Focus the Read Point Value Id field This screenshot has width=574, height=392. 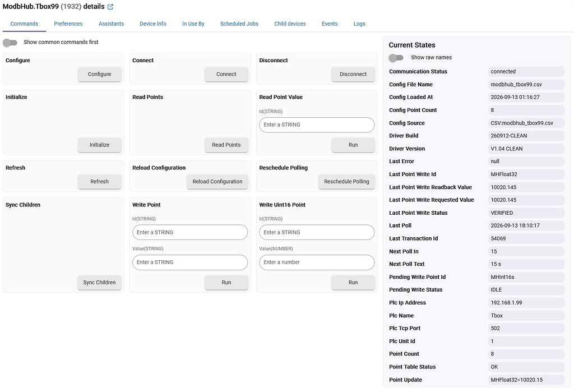[x=317, y=124]
